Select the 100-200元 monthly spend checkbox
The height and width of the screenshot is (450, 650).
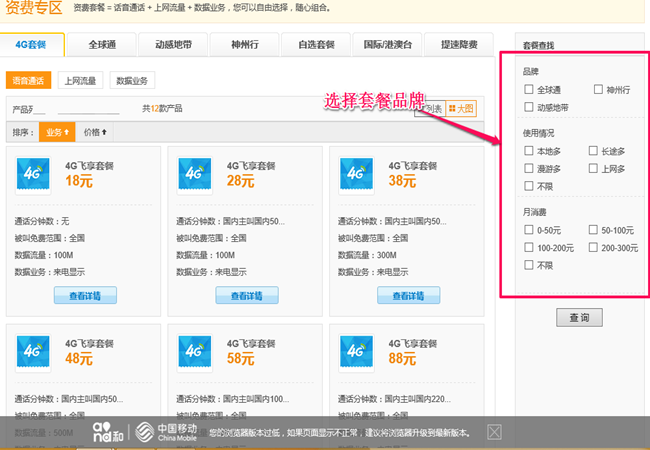(x=529, y=247)
